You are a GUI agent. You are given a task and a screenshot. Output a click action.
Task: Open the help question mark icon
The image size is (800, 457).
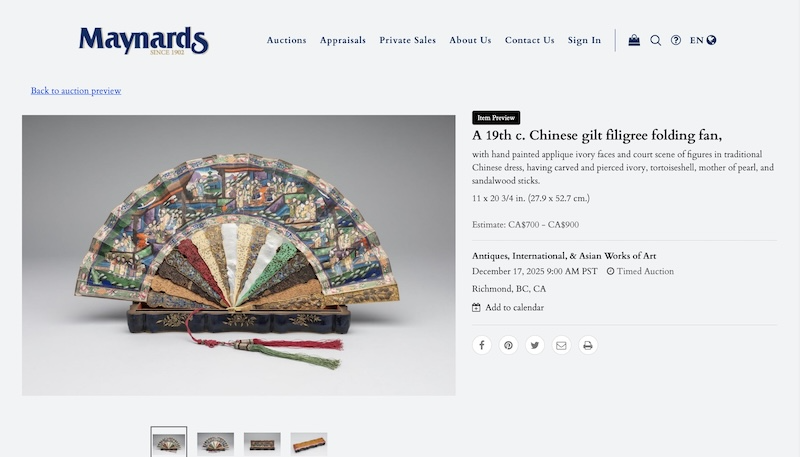pyautogui.click(x=676, y=40)
